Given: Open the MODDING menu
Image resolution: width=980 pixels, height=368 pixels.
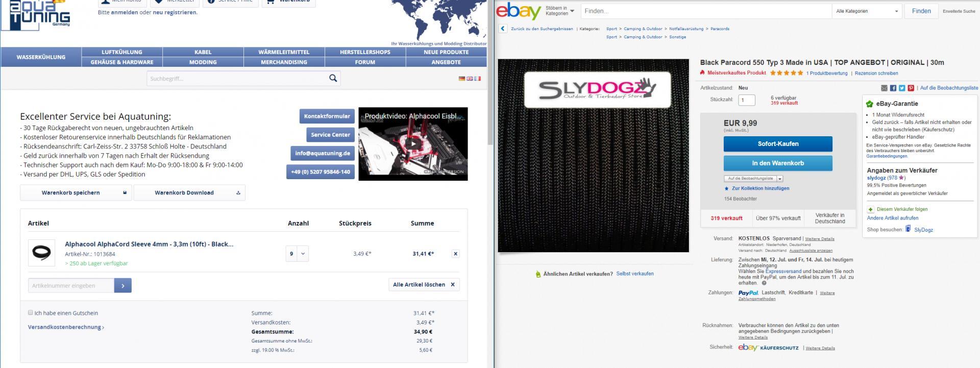Looking at the screenshot, I should point(203,62).
